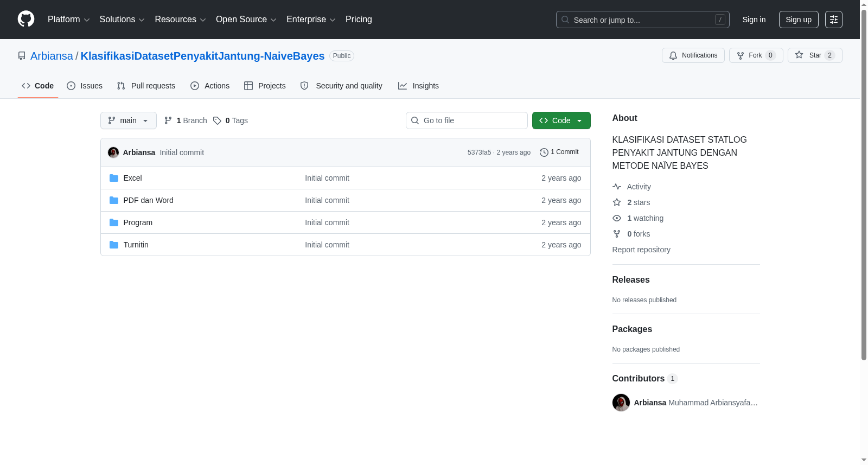Click the Report repository link

coord(641,250)
